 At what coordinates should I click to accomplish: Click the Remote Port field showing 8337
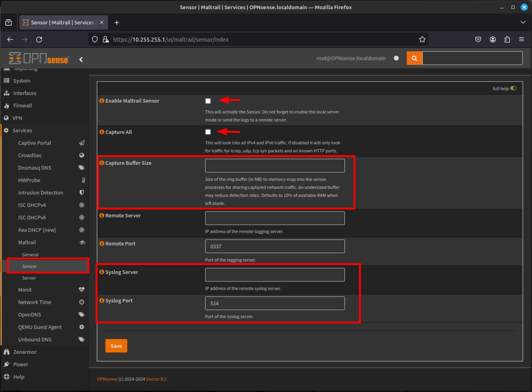point(275,246)
